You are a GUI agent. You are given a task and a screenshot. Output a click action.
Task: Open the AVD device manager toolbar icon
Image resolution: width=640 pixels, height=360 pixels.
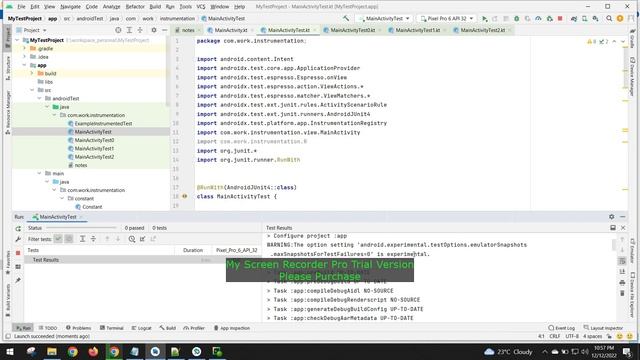point(584,18)
